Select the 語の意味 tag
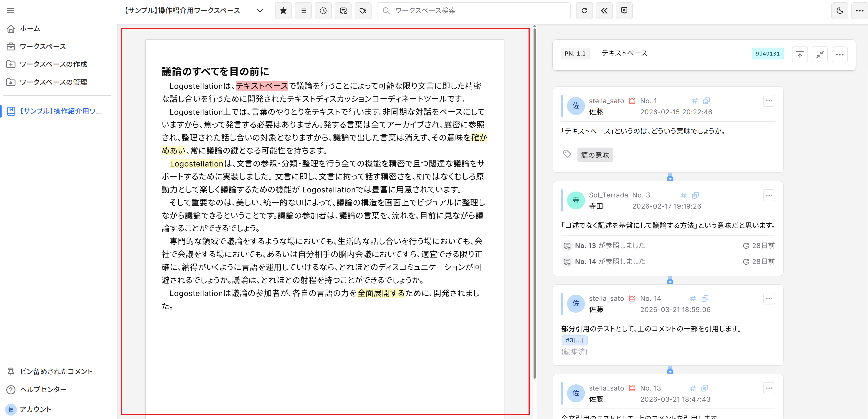Image resolution: width=868 pixels, height=419 pixels. pos(595,155)
